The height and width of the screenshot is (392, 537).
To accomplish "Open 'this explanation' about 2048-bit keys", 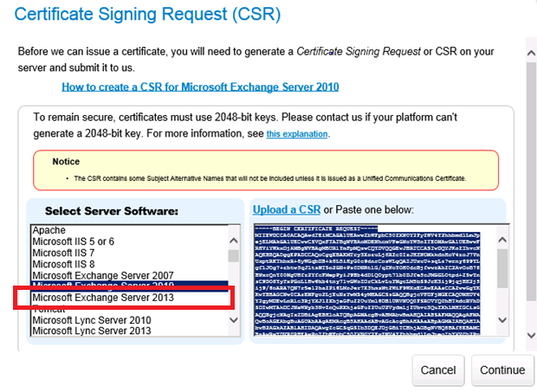I will point(297,134).
